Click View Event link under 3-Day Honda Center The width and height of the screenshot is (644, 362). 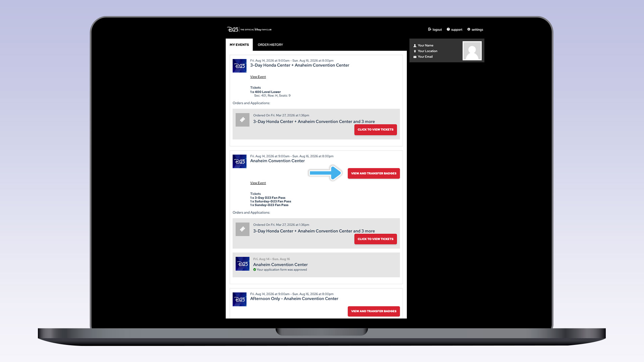coord(258,77)
